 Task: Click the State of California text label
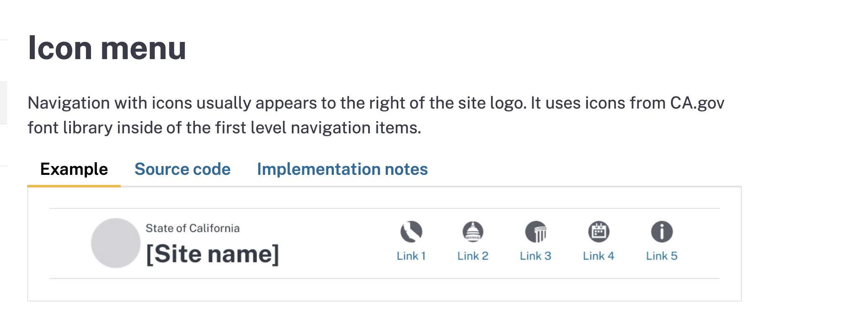(x=192, y=228)
